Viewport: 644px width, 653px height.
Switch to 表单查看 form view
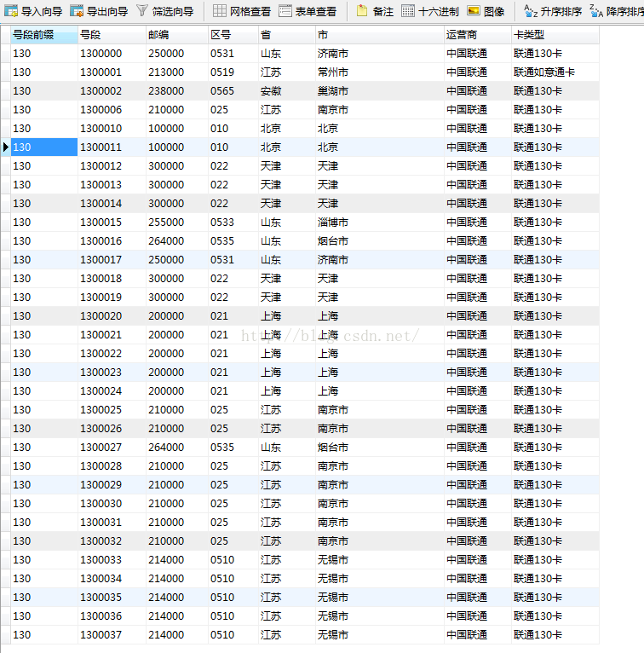(x=308, y=11)
